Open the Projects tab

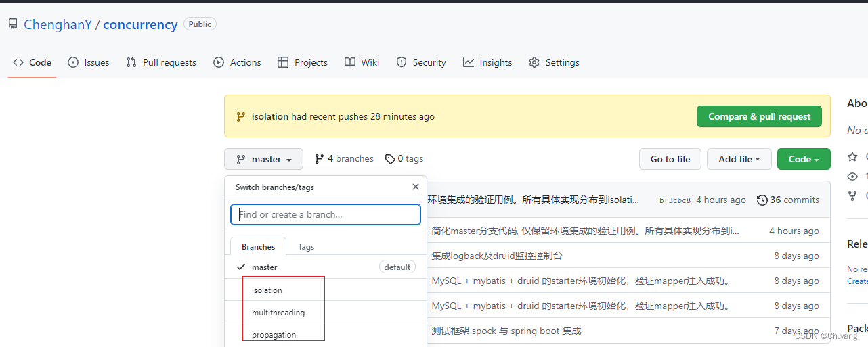[303, 62]
